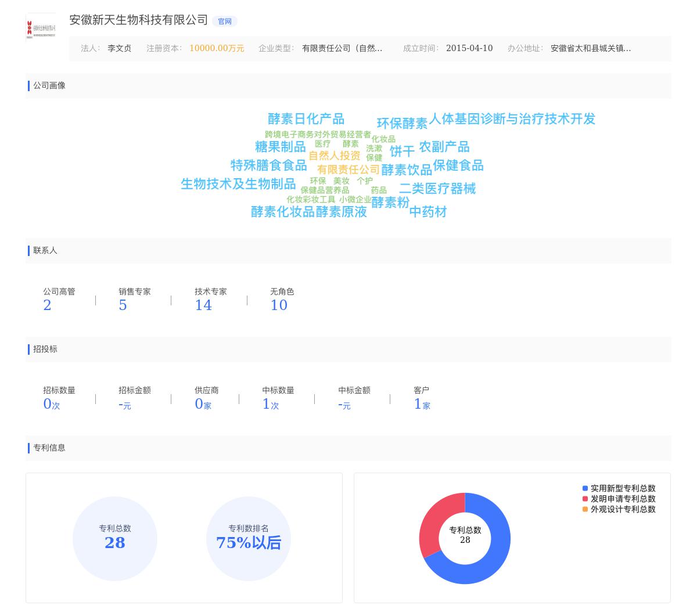The image size is (697, 616).
Task: Expand the truncated 企业类型 value
Action: 342,49
